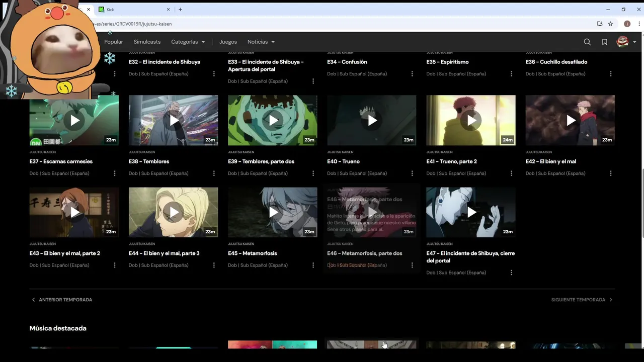Bookmark this page with the star icon
This screenshot has height=362, width=644.
tap(610, 24)
